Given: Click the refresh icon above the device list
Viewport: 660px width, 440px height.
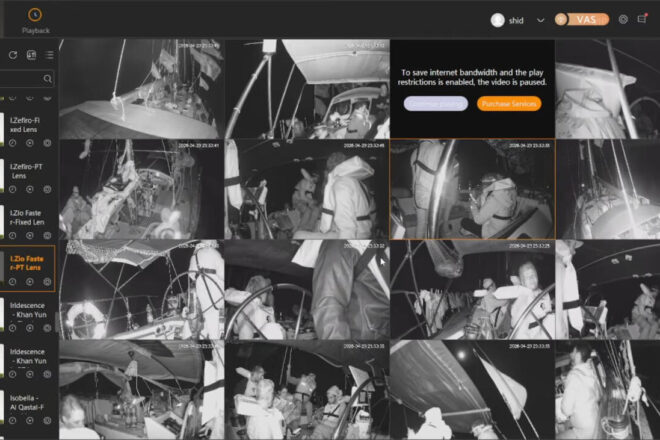Looking at the screenshot, I should 13,55.
